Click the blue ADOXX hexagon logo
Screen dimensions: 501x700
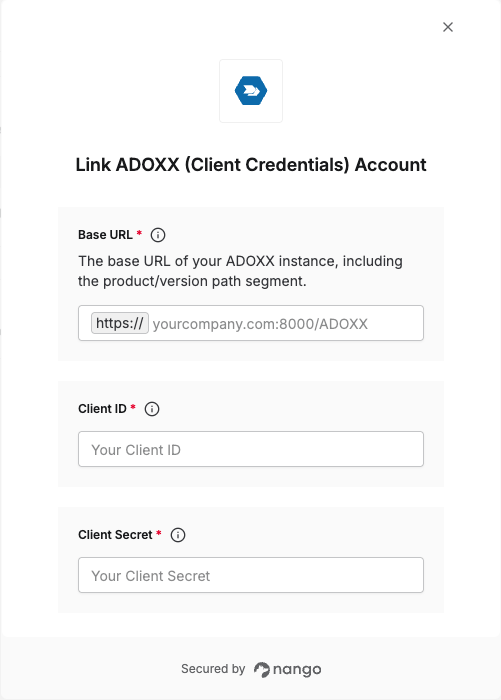pyautogui.click(x=251, y=91)
